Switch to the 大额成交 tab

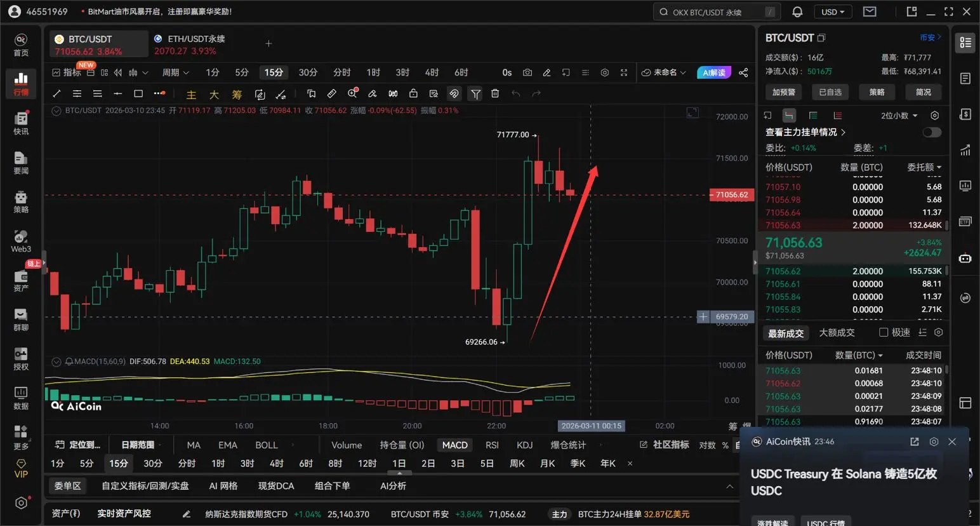[837, 332]
